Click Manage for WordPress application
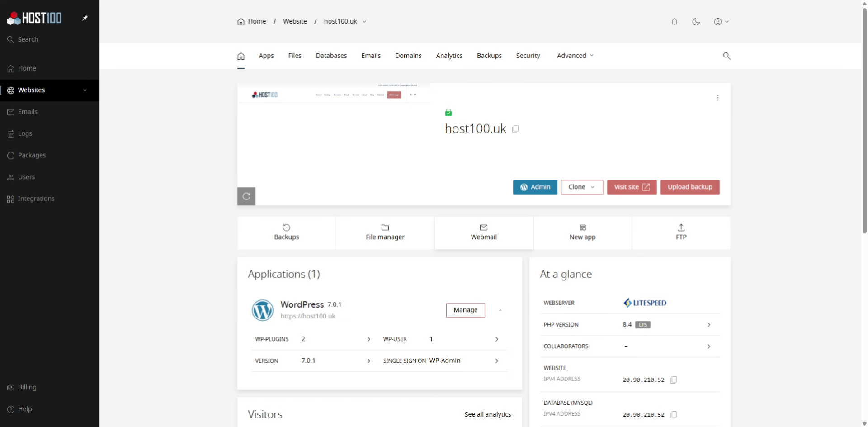The image size is (868, 427). [x=466, y=310]
